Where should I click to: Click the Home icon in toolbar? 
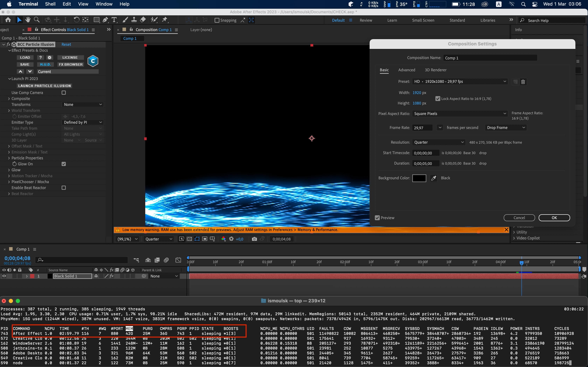click(x=8, y=20)
